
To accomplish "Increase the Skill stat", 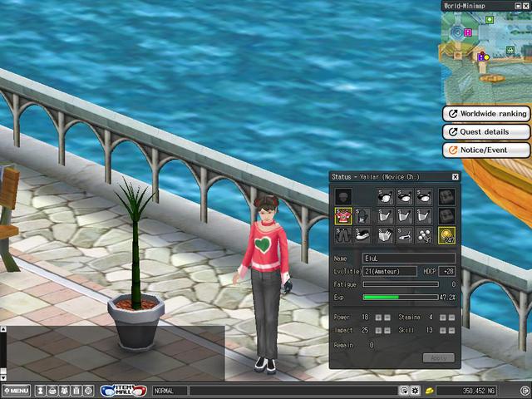I will tap(443, 331).
